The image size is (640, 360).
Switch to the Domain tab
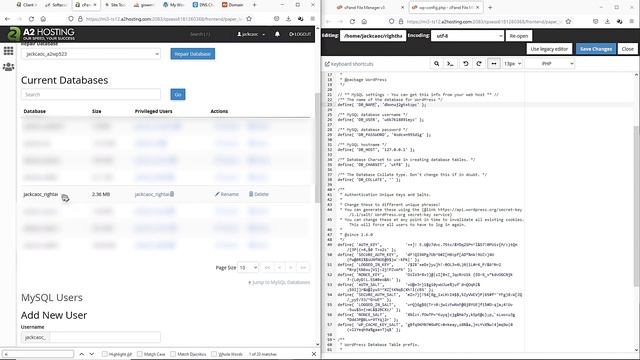tap(233, 5)
